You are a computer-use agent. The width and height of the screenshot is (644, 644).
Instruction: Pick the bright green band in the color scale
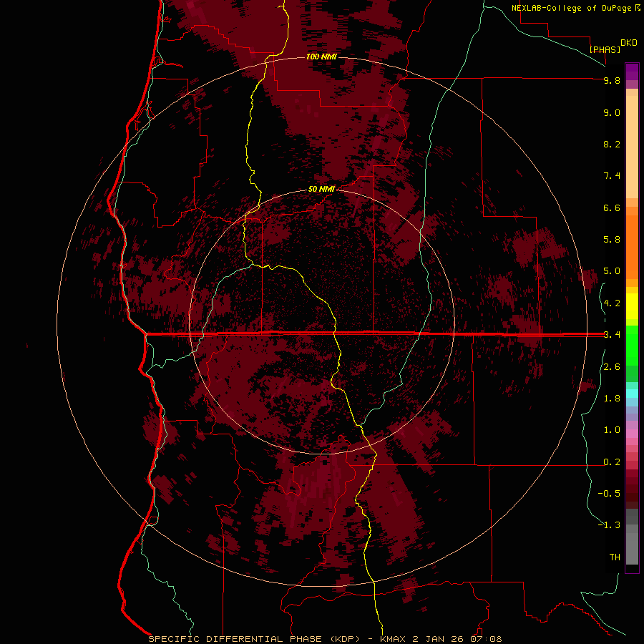632,345
